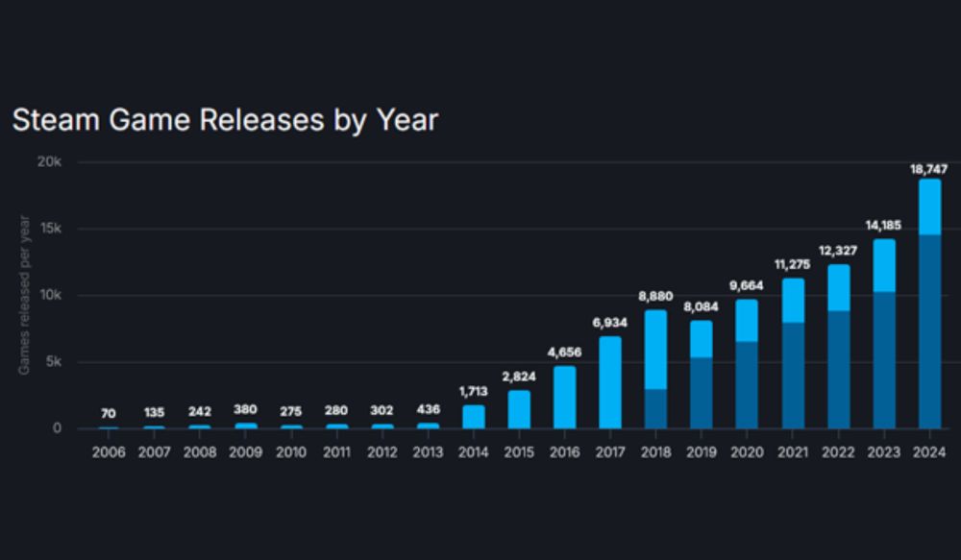Click the 2023 x-axis label
The image size is (961, 560).
pyautogui.click(x=884, y=452)
